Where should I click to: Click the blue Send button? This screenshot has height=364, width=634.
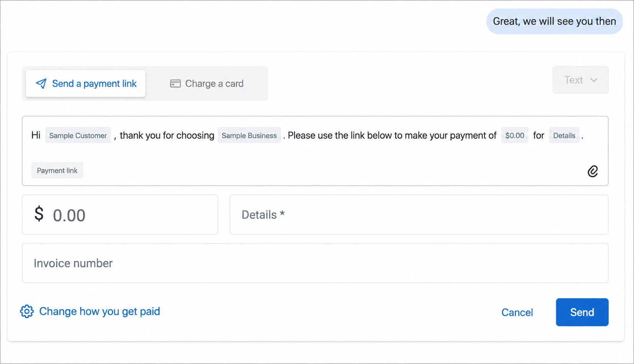(582, 312)
